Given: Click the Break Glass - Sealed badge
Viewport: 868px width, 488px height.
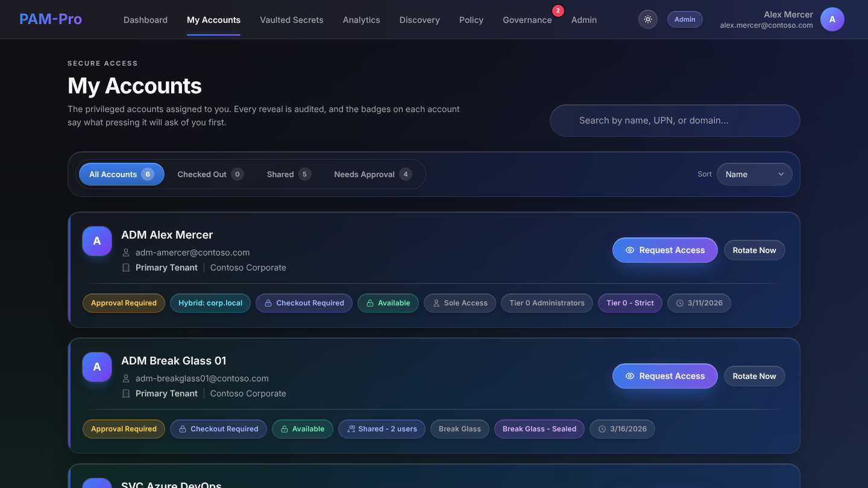Looking at the screenshot, I should coord(539,429).
